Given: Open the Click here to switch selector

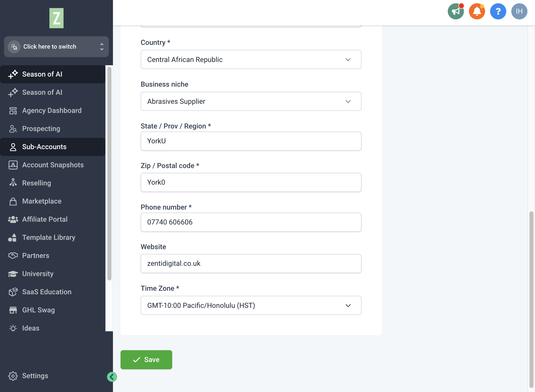Looking at the screenshot, I should (x=56, y=47).
